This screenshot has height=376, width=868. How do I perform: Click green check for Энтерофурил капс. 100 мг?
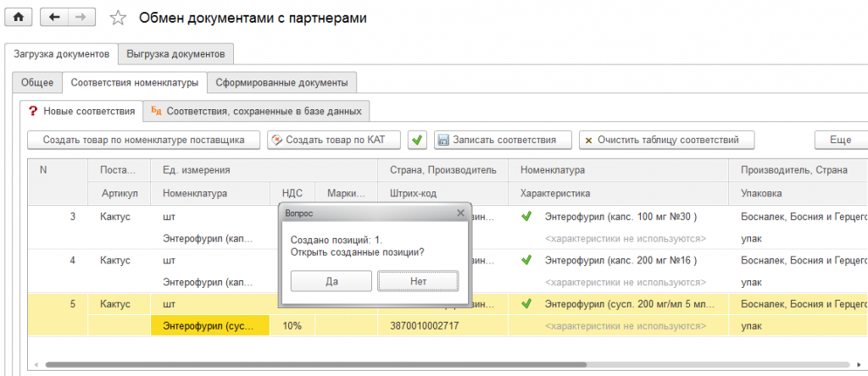pos(526,217)
